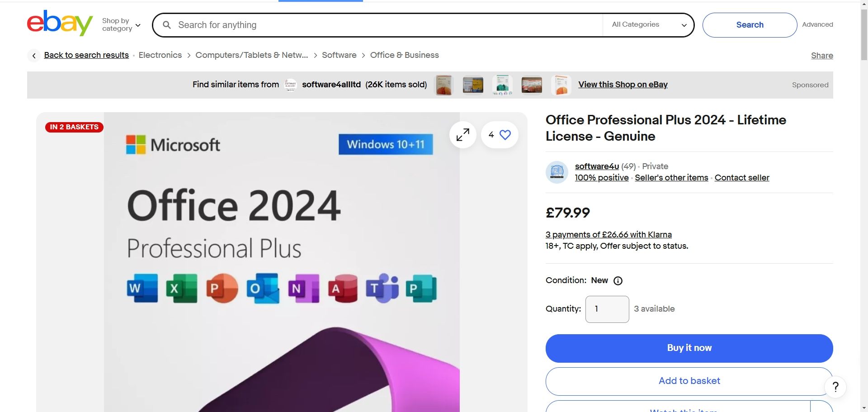Click the software4allltd seller name
Viewport: 868px width, 412px height.
click(331, 85)
